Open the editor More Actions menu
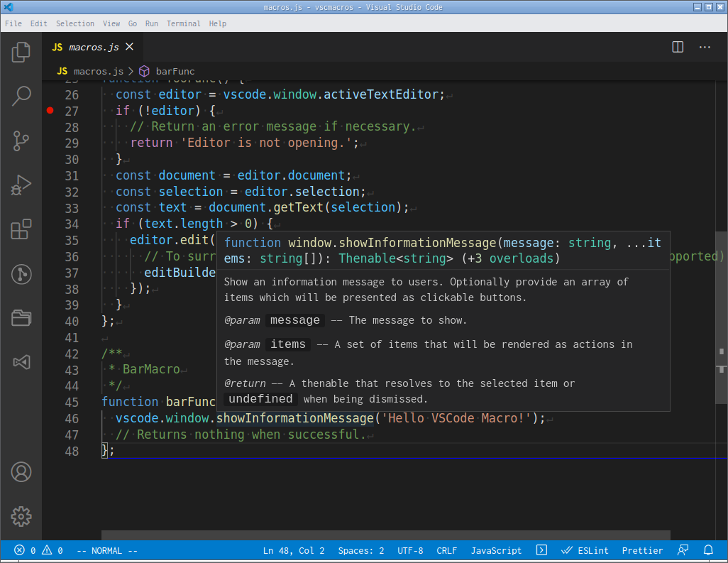The width and height of the screenshot is (728, 563). (705, 47)
